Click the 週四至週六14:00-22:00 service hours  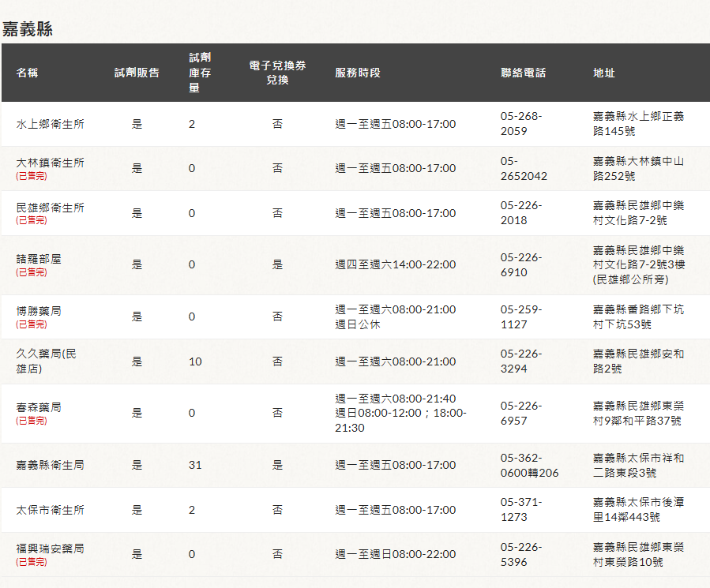[395, 264]
